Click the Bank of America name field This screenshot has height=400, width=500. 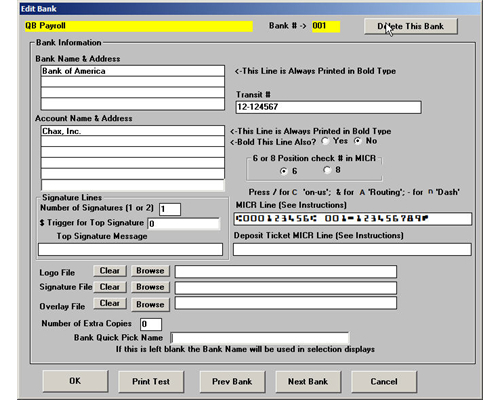pyautogui.click(x=133, y=71)
